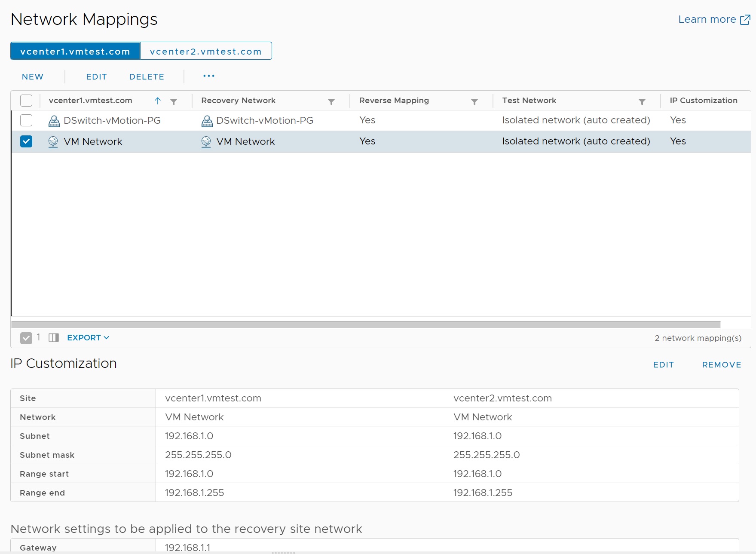The image size is (756, 554).
Task: Uncheck the VM Network row checkbox
Action: (x=26, y=141)
